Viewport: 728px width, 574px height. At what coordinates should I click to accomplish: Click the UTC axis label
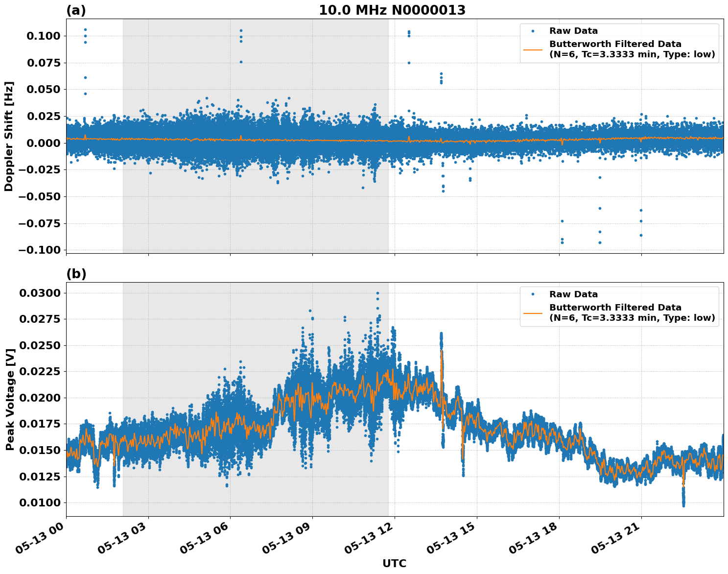pos(394,564)
